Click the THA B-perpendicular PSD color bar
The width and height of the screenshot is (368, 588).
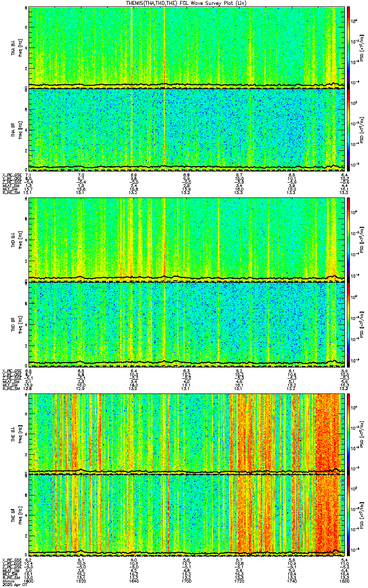click(349, 47)
